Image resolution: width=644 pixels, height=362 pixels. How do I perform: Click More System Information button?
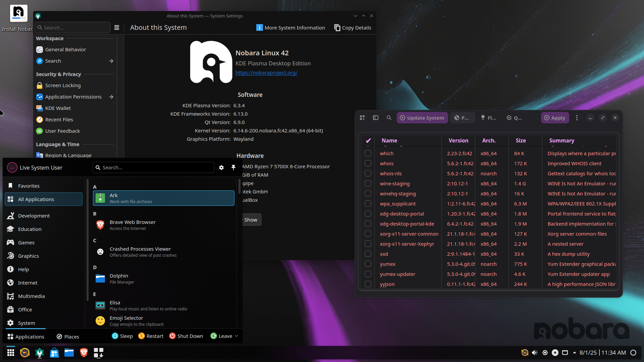click(290, 27)
